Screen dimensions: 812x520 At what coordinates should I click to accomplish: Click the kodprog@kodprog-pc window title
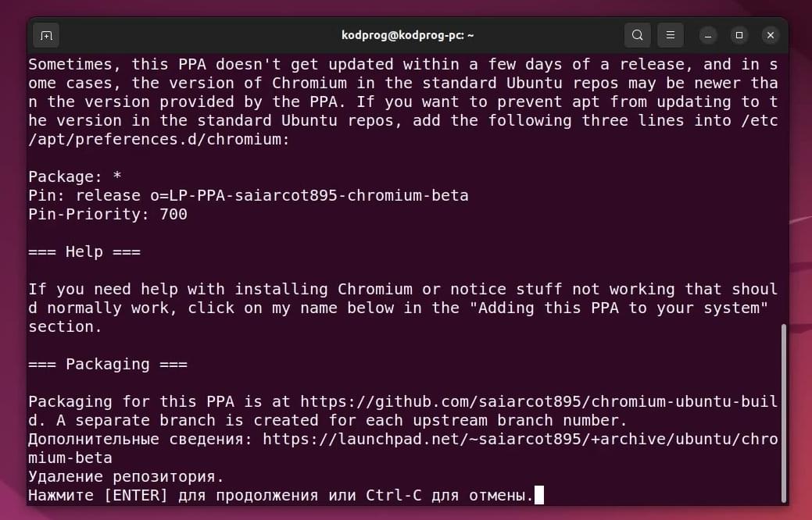[407, 35]
